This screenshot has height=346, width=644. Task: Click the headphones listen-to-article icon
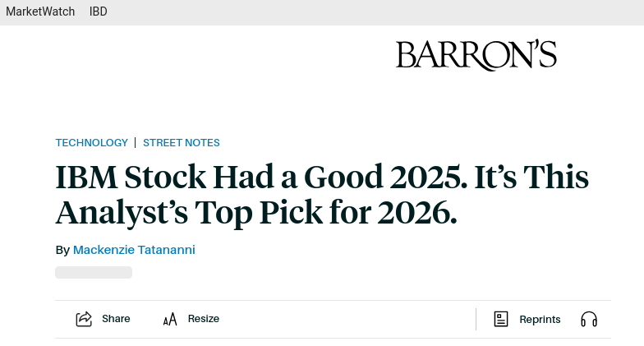coord(589,319)
